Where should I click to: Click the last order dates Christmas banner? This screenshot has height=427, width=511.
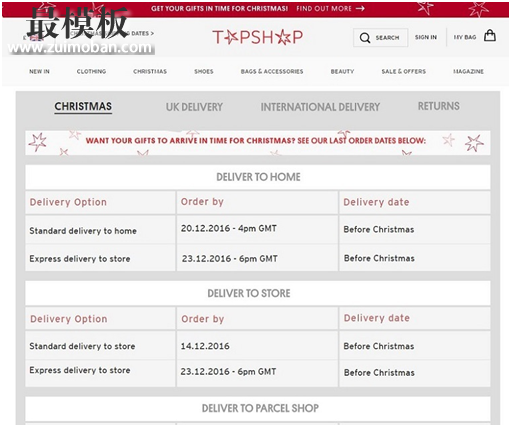pyautogui.click(x=258, y=143)
